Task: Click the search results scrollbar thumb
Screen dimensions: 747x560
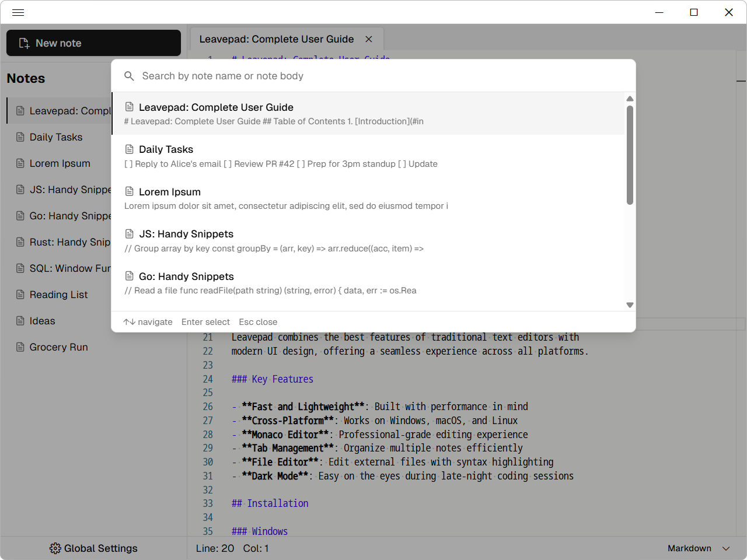Action: coord(630,155)
